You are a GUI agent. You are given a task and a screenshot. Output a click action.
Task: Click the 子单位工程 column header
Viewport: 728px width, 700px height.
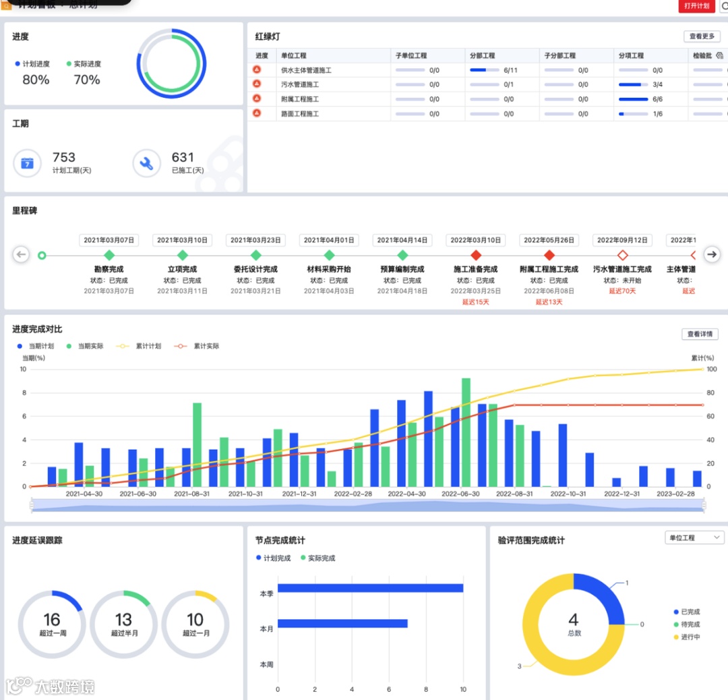point(411,56)
